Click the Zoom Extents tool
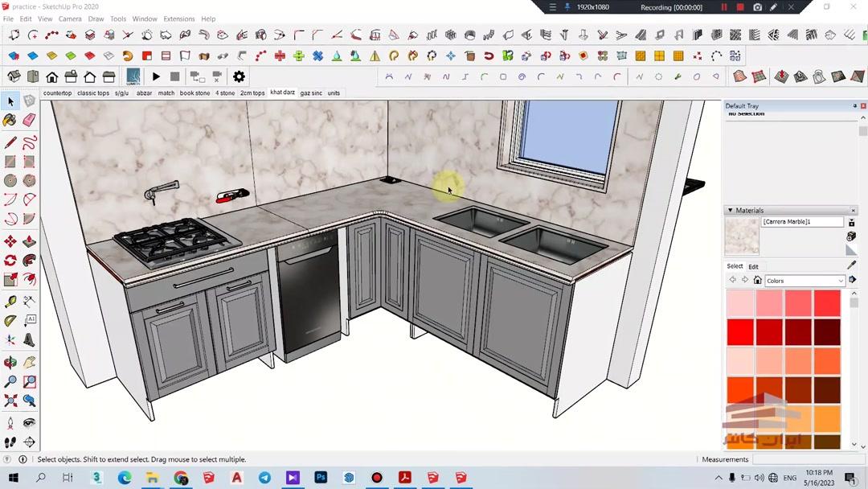Screen dimensions: 868x489 (x=10, y=401)
